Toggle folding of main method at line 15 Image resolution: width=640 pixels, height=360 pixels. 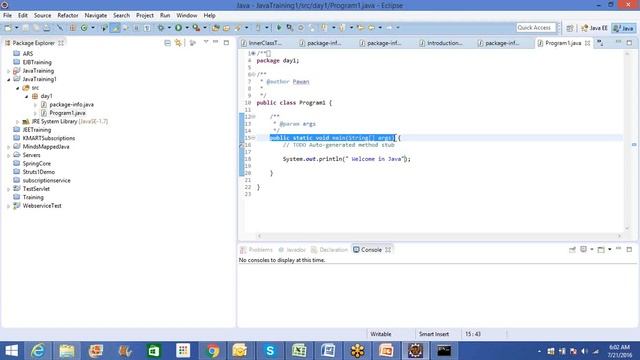(x=253, y=138)
